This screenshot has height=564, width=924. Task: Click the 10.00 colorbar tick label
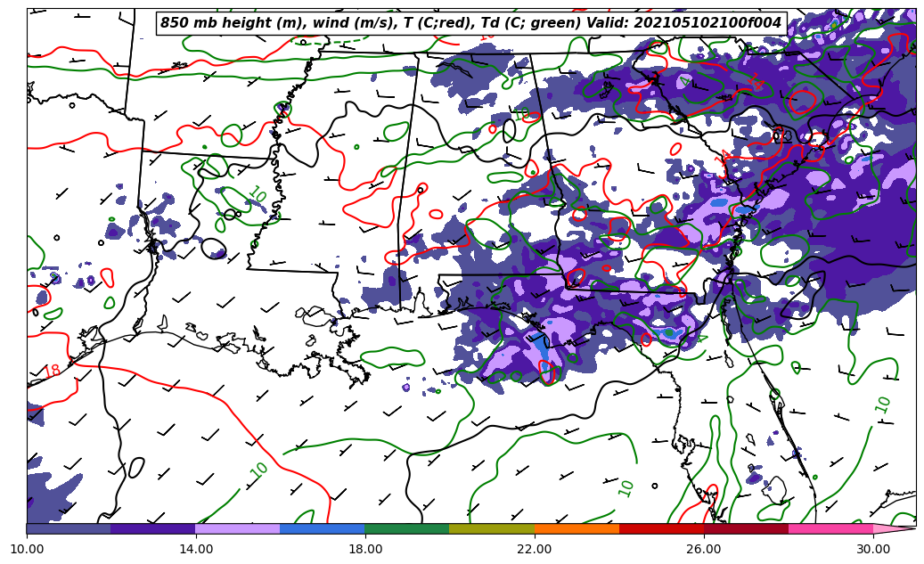(x=27, y=549)
